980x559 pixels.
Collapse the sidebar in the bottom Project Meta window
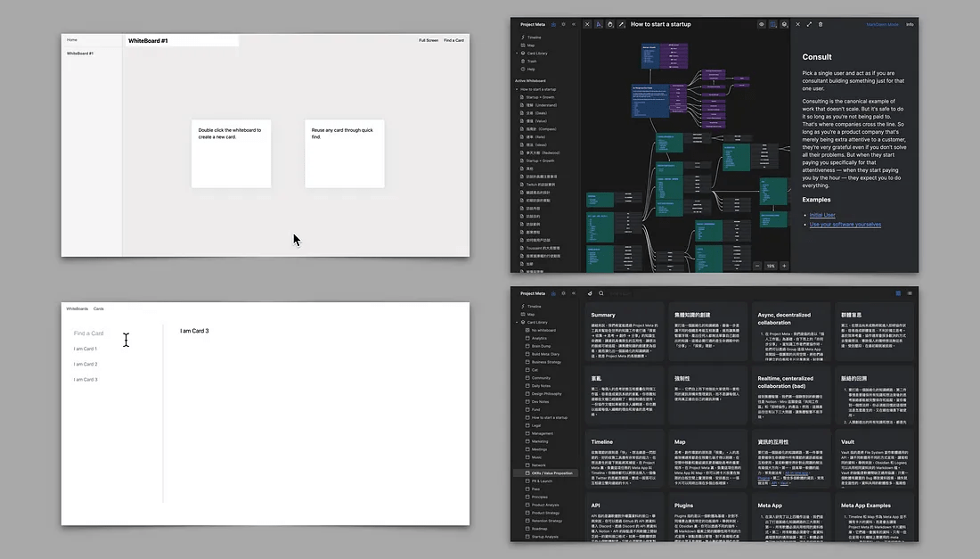click(574, 293)
